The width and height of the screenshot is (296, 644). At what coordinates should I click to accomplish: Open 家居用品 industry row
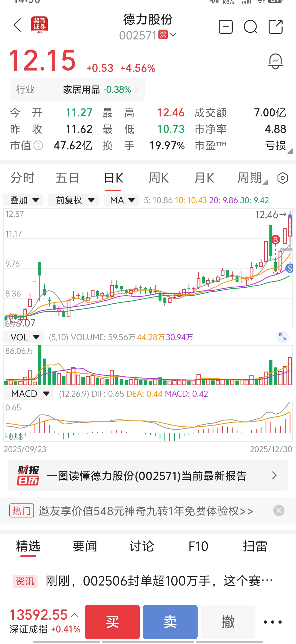tap(77, 89)
